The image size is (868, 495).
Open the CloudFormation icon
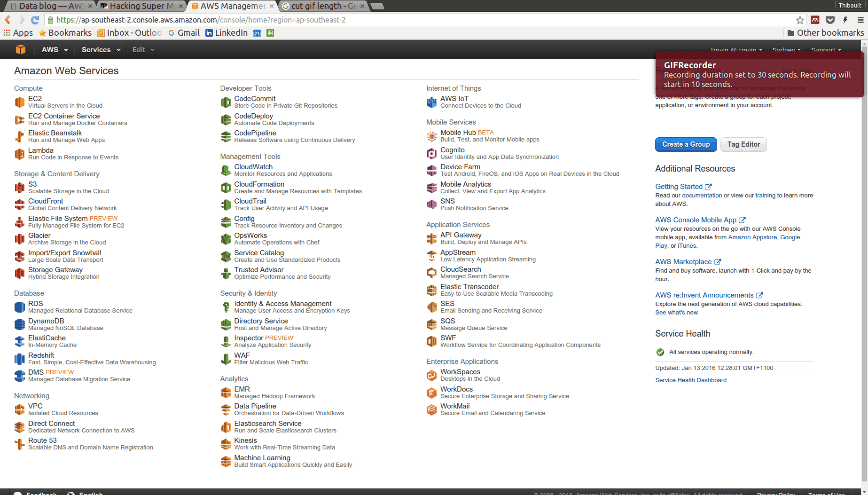point(226,188)
